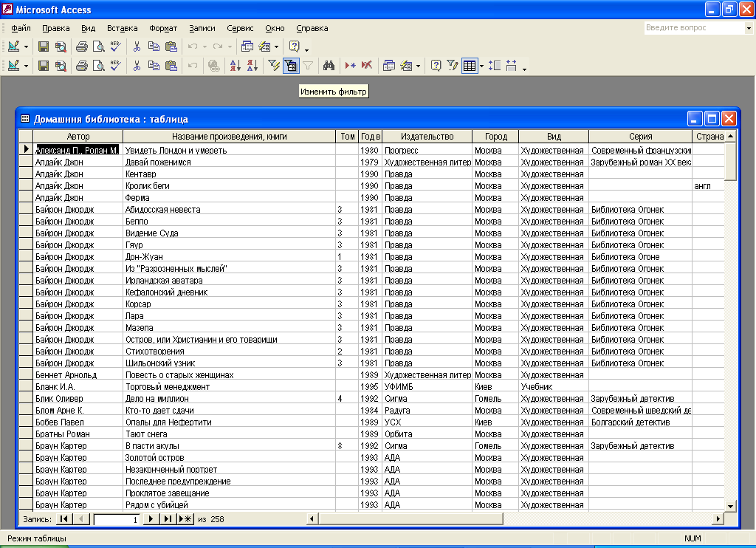This screenshot has height=548, width=756.
Task: Open the Вставка menu
Action: coord(122,28)
